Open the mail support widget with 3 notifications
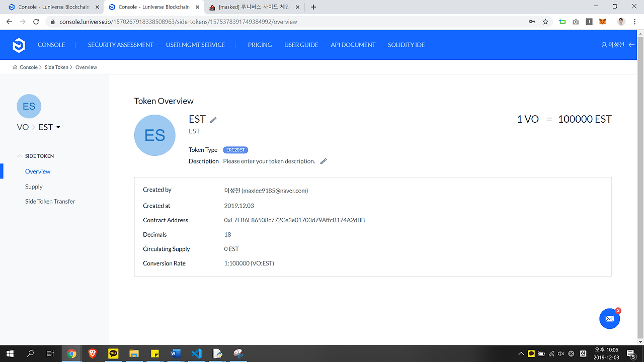The height and width of the screenshot is (362, 644). point(609,318)
